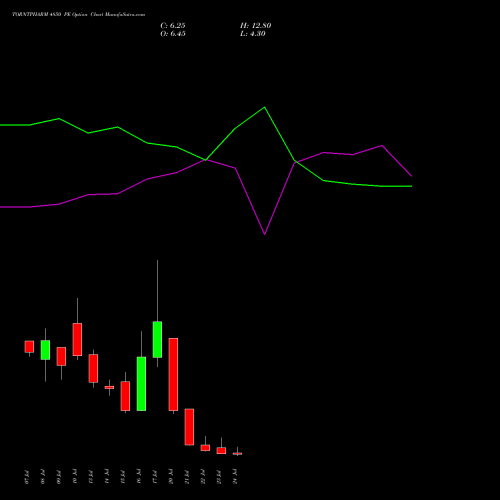Click the tall red candle above 20 Jul
Image resolution: width=500 pixels, height=500 pixels.
point(173,374)
